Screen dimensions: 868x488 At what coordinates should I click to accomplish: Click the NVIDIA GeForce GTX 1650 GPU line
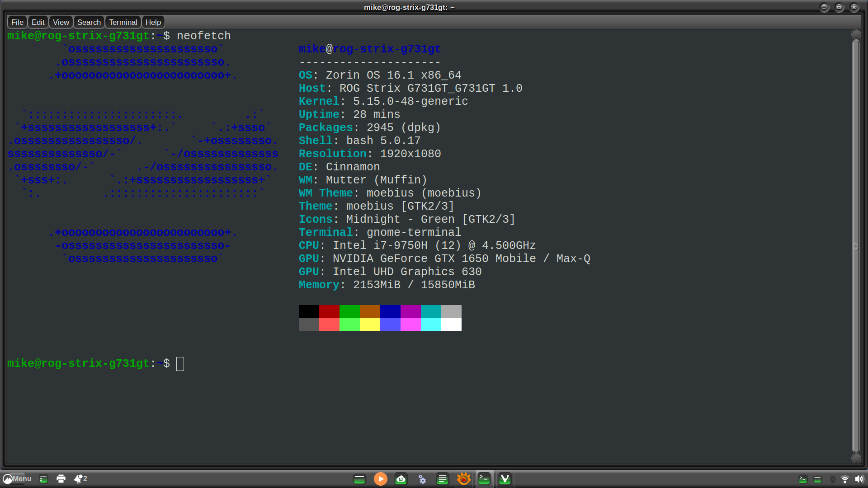tap(444, 259)
